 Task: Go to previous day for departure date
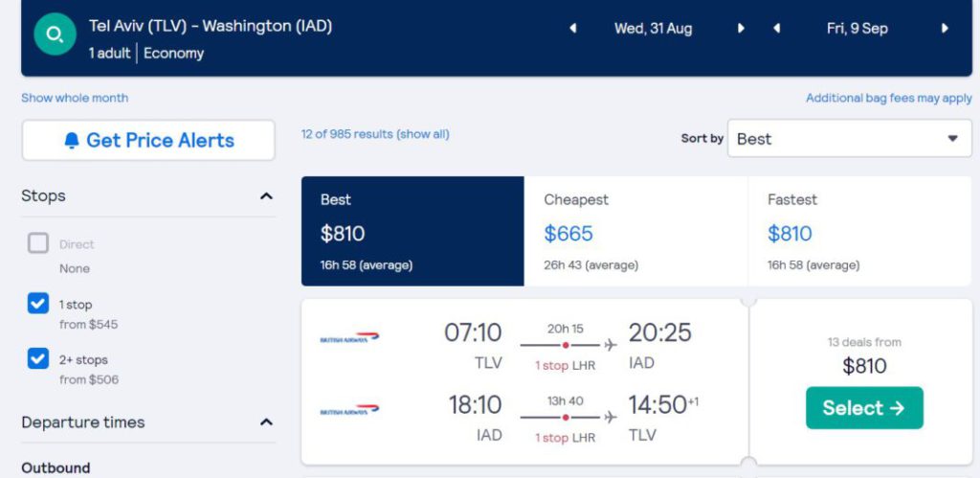pyautogui.click(x=572, y=28)
